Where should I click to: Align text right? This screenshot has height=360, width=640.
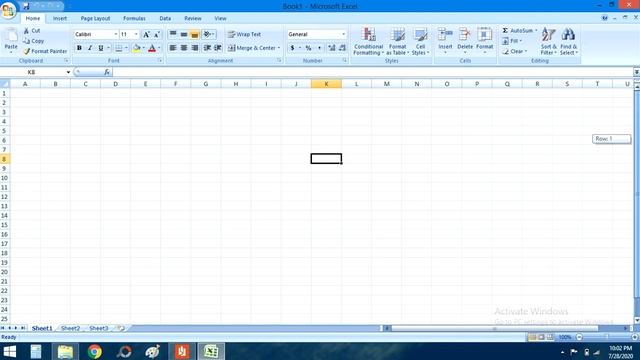tap(195, 48)
